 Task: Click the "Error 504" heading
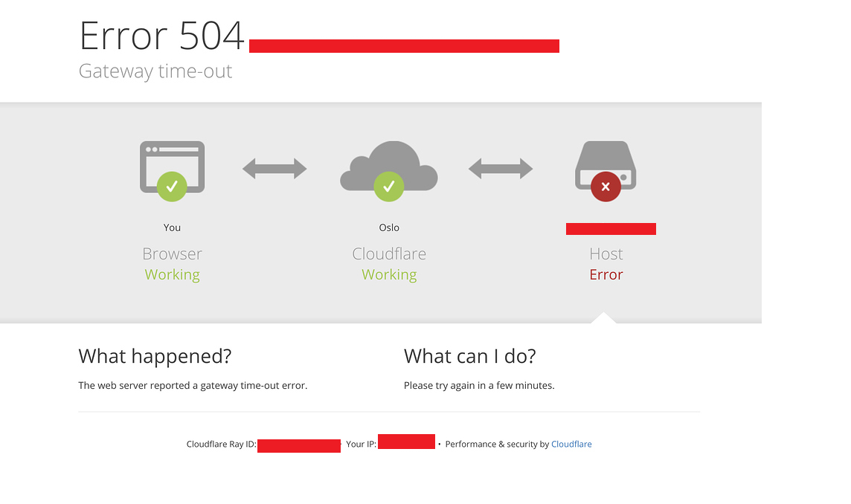coord(161,36)
